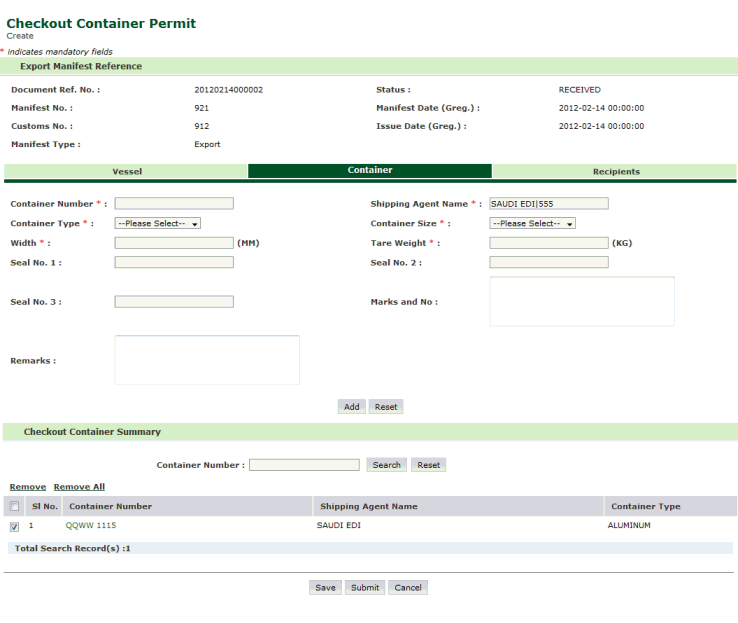Screen dimensions: 738x623
Task: Click the Remove All link
Action: click(x=79, y=487)
